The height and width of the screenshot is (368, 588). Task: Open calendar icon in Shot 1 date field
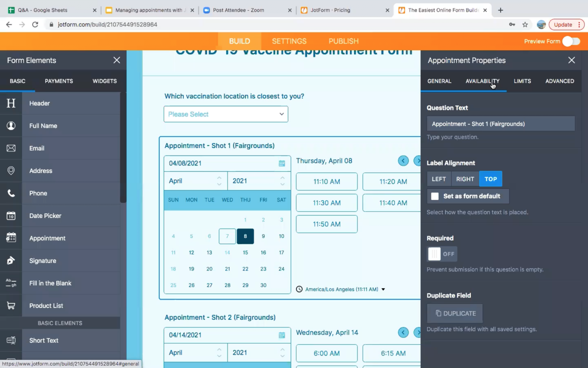tap(282, 163)
